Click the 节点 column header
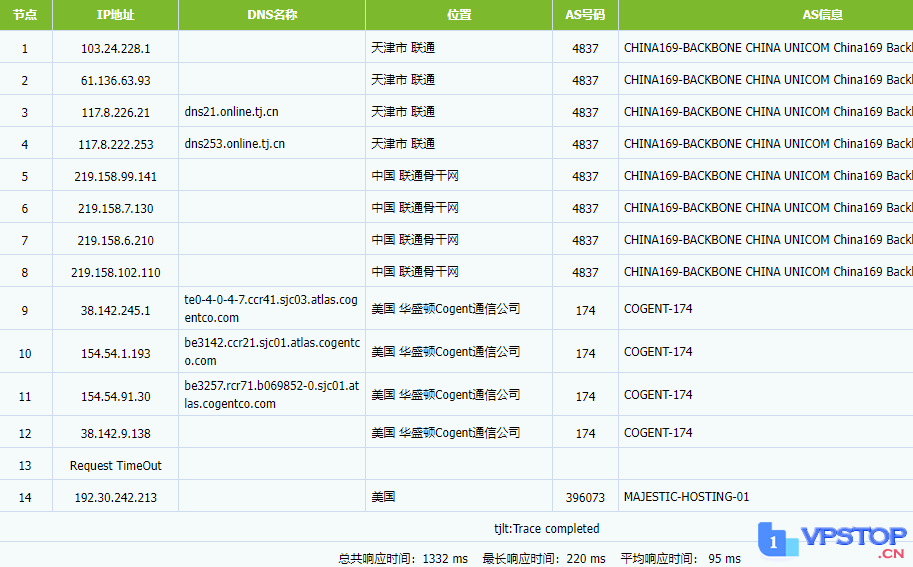 coord(25,15)
